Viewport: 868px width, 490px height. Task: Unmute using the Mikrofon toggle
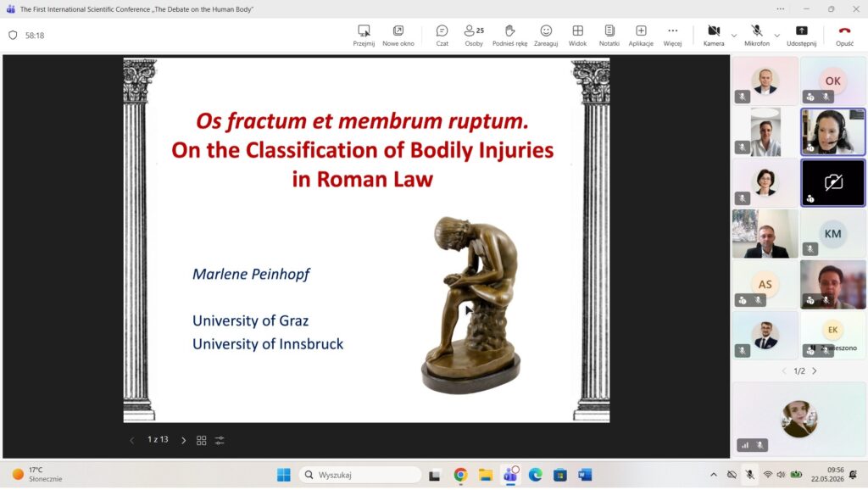756,36
